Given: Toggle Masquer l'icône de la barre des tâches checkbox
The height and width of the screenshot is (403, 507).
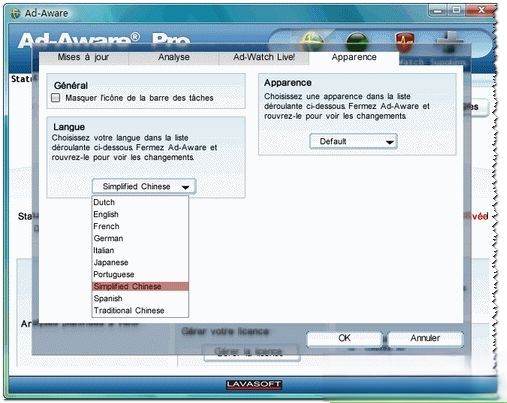Looking at the screenshot, I should click(56, 98).
